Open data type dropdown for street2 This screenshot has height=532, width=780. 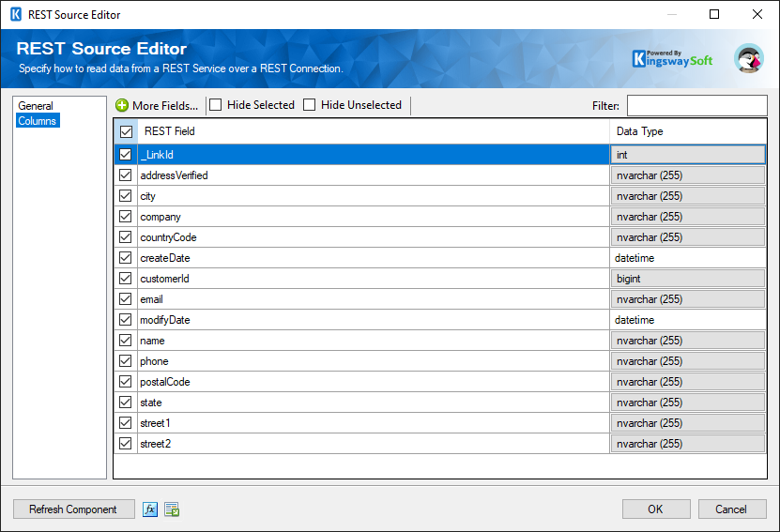pyautogui.click(x=688, y=444)
